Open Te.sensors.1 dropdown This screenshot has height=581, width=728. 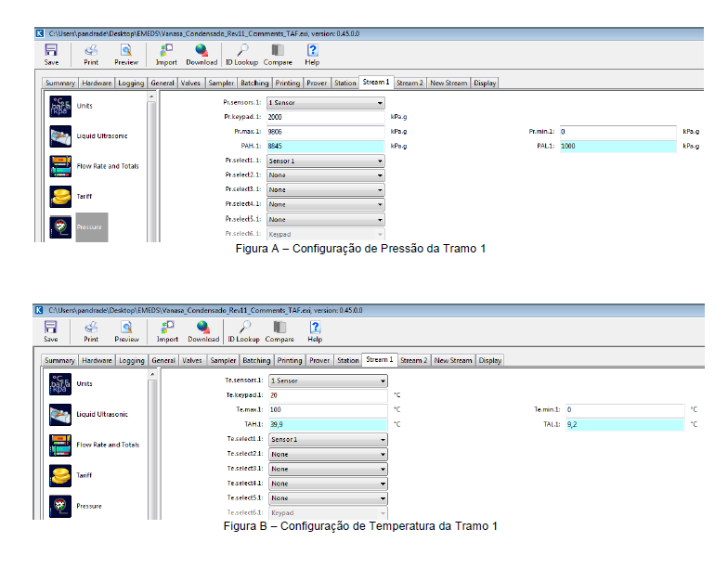coord(329,381)
